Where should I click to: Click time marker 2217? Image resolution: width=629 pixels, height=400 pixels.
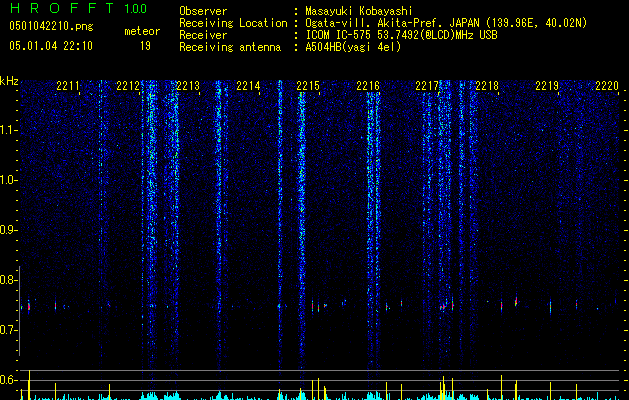tap(427, 86)
